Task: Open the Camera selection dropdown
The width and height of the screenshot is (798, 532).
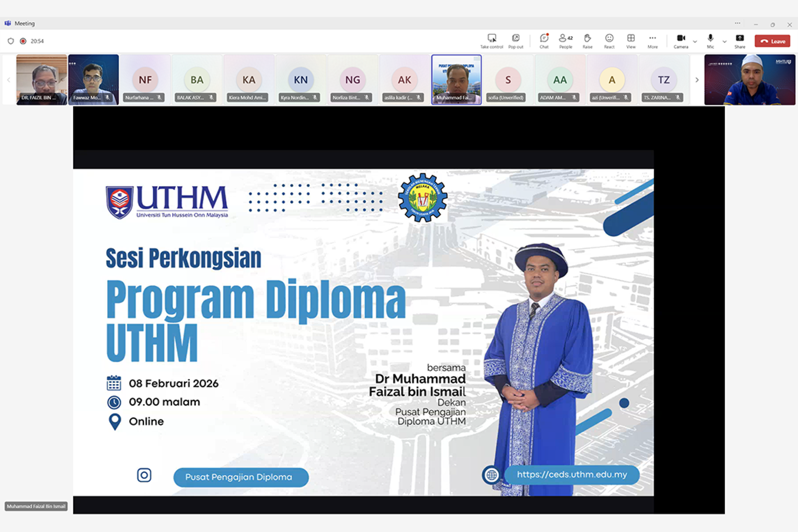Action: click(x=695, y=41)
